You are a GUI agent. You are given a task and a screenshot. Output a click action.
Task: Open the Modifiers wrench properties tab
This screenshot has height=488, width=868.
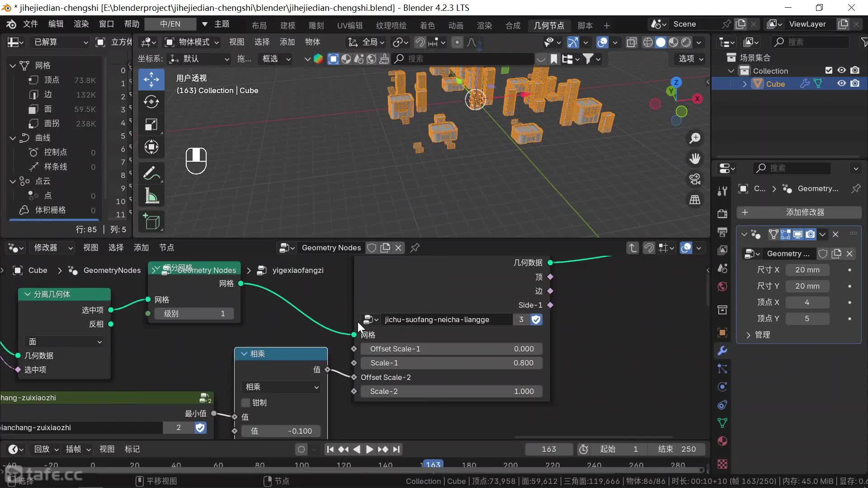(x=722, y=351)
